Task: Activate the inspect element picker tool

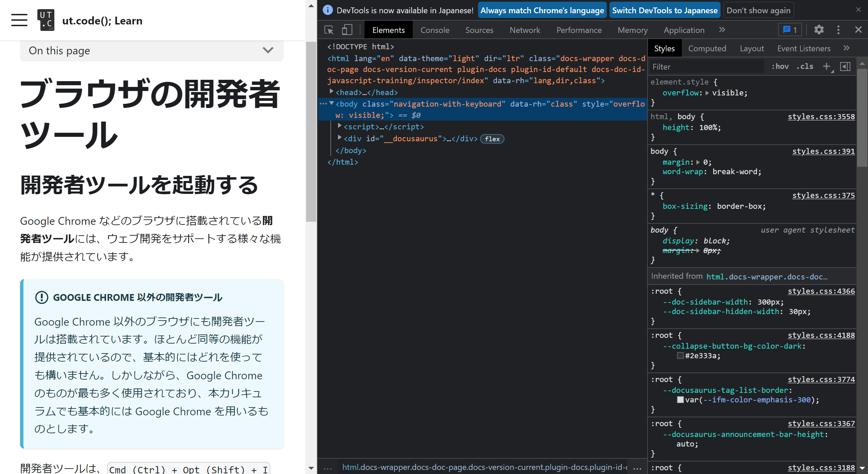Action: point(328,30)
